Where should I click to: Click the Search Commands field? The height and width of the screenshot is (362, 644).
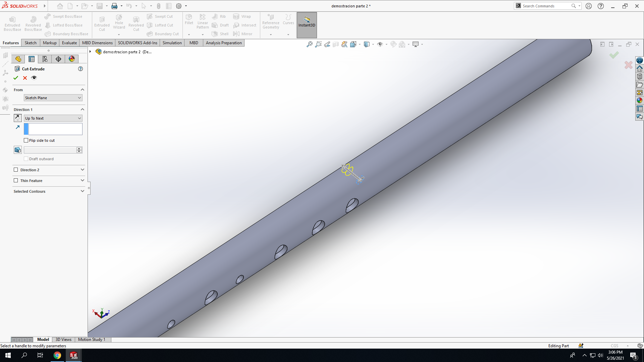(x=546, y=6)
